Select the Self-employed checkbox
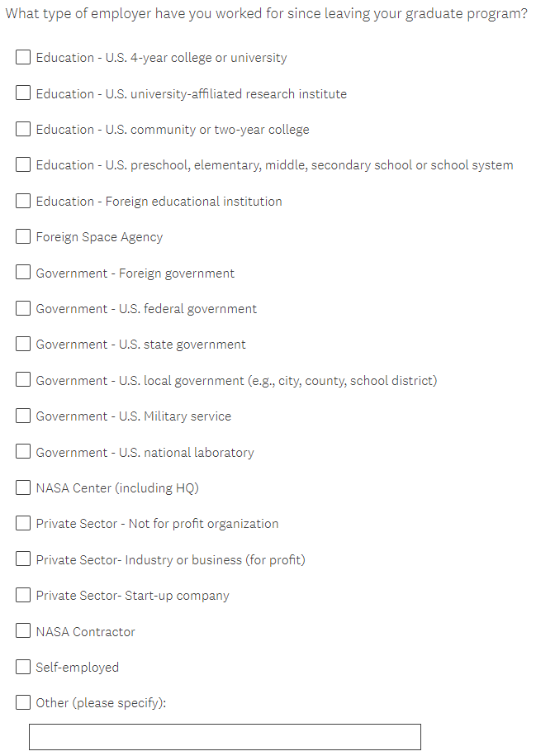The width and height of the screenshot is (536, 756). pyautogui.click(x=24, y=667)
